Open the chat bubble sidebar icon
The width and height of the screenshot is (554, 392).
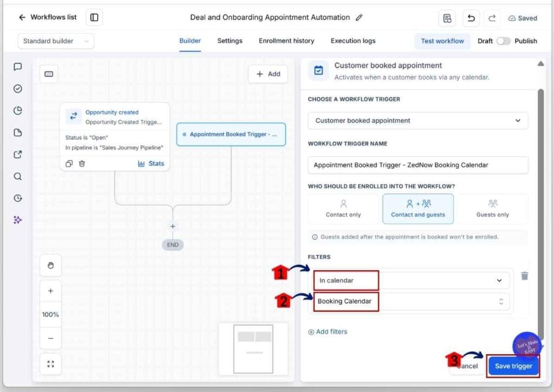click(18, 67)
